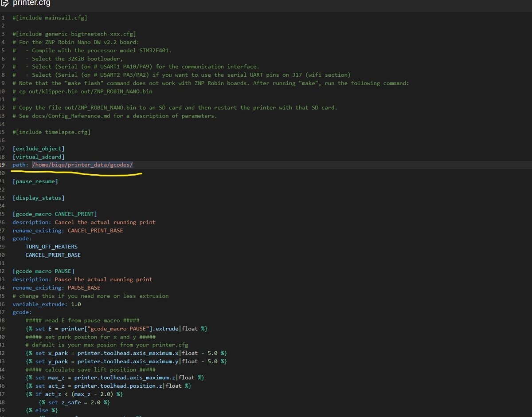Click the 'more or less extrusion' comment
This screenshot has height=417, width=532.
pyautogui.click(x=90, y=296)
